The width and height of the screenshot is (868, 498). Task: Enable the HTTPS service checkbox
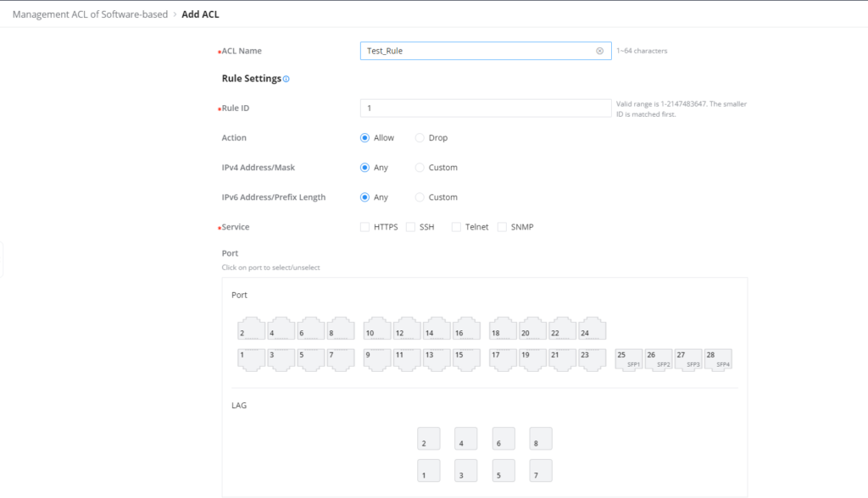(364, 227)
